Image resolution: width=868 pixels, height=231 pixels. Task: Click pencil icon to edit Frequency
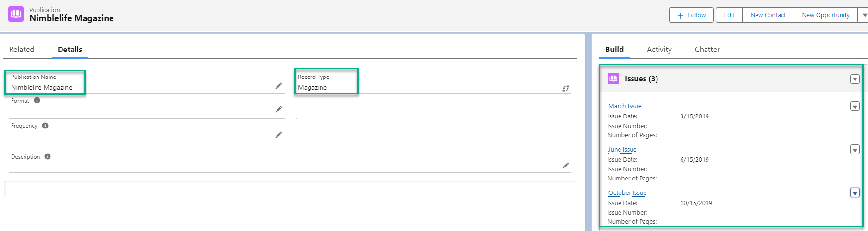(x=278, y=135)
